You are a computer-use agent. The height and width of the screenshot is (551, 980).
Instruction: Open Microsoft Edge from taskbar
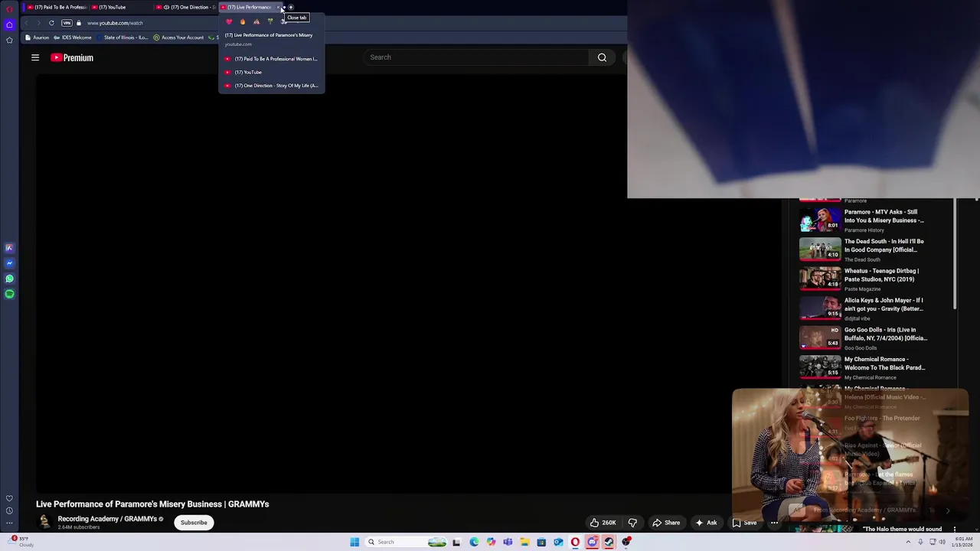(x=474, y=542)
